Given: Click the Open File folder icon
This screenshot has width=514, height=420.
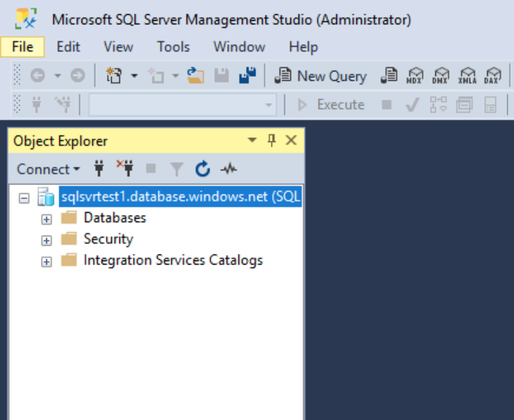Looking at the screenshot, I should [195, 75].
